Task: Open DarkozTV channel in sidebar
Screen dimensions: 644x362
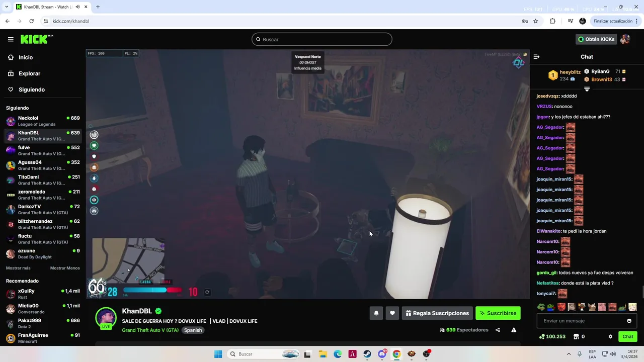Action: pos(43,210)
